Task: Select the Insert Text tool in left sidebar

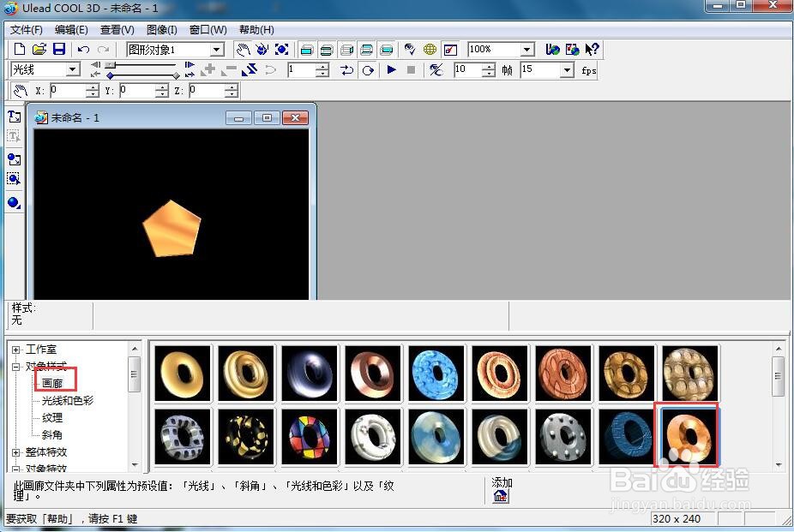Action: [14, 117]
